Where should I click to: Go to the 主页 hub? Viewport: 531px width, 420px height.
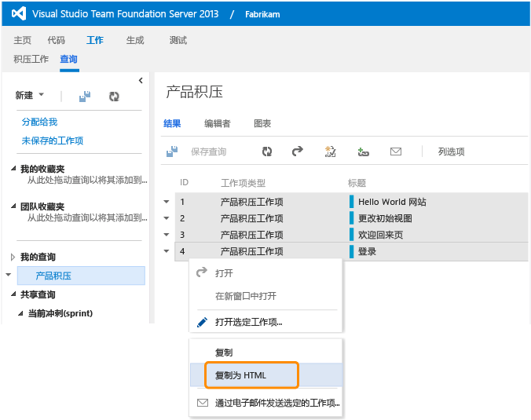click(22, 40)
